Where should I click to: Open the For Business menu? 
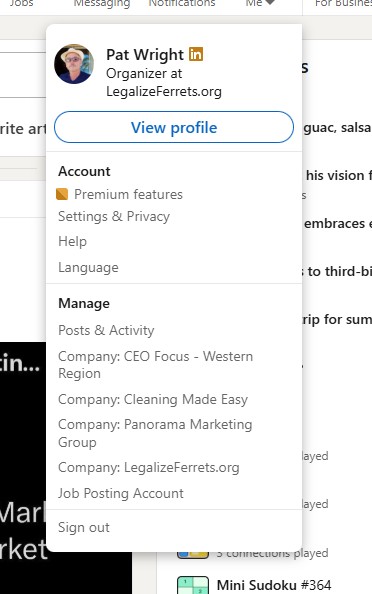343,4
